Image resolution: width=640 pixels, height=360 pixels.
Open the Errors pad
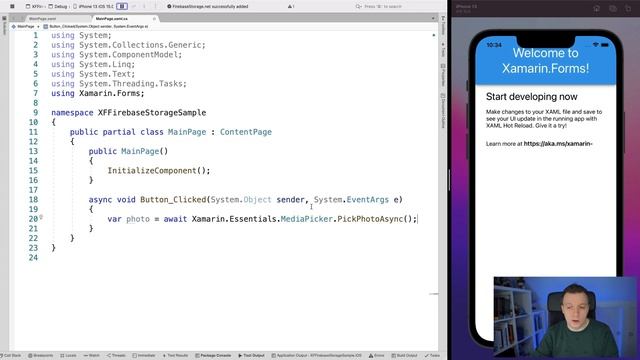pyautogui.click(x=377, y=356)
